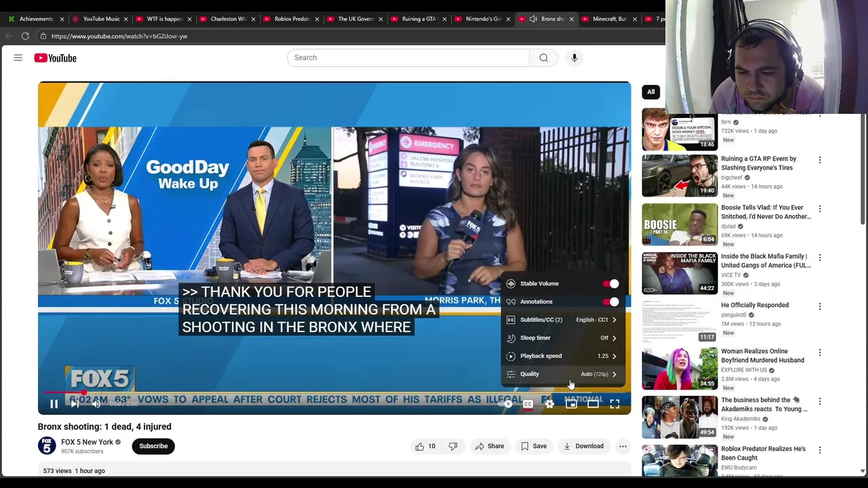The image size is (868, 488).
Task: Open FOX 5 New York channel avatar
Action: point(47,446)
